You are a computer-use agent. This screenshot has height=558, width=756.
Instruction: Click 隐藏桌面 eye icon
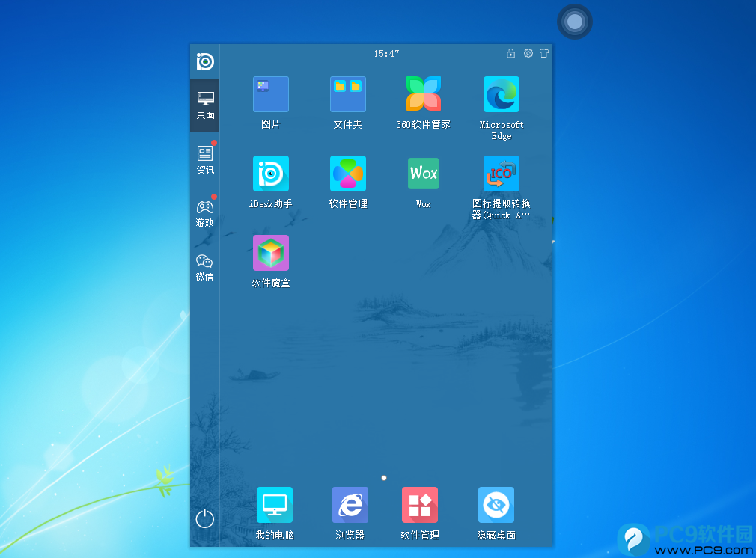pos(496,505)
